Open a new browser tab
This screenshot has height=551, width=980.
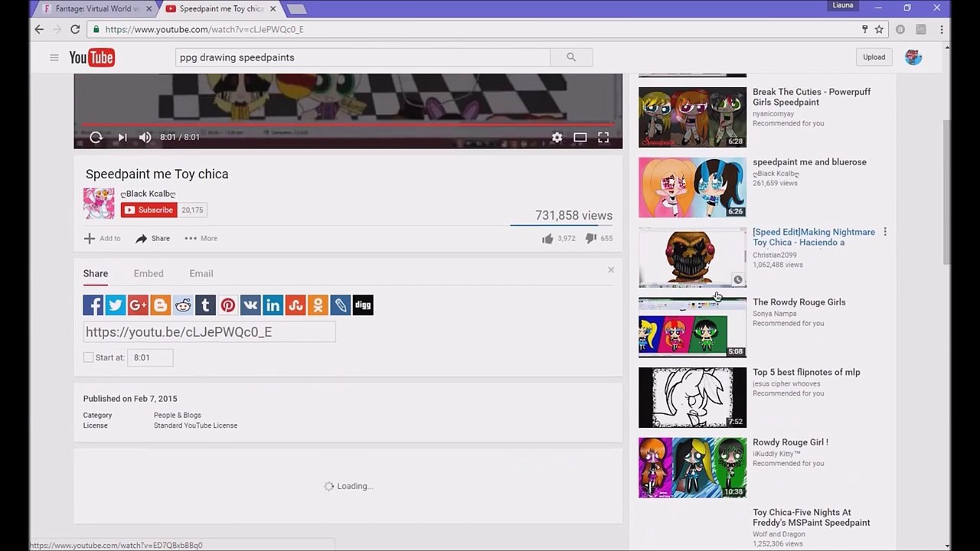tap(296, 9)
